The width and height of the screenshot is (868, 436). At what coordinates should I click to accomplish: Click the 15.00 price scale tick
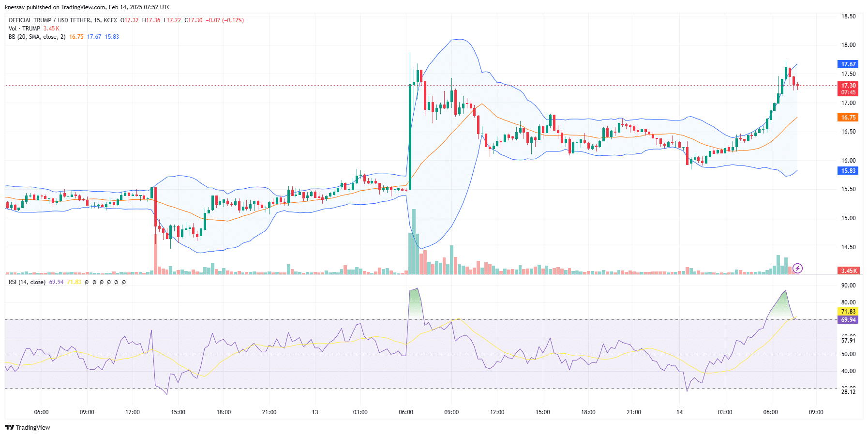(x=848, y=218)
